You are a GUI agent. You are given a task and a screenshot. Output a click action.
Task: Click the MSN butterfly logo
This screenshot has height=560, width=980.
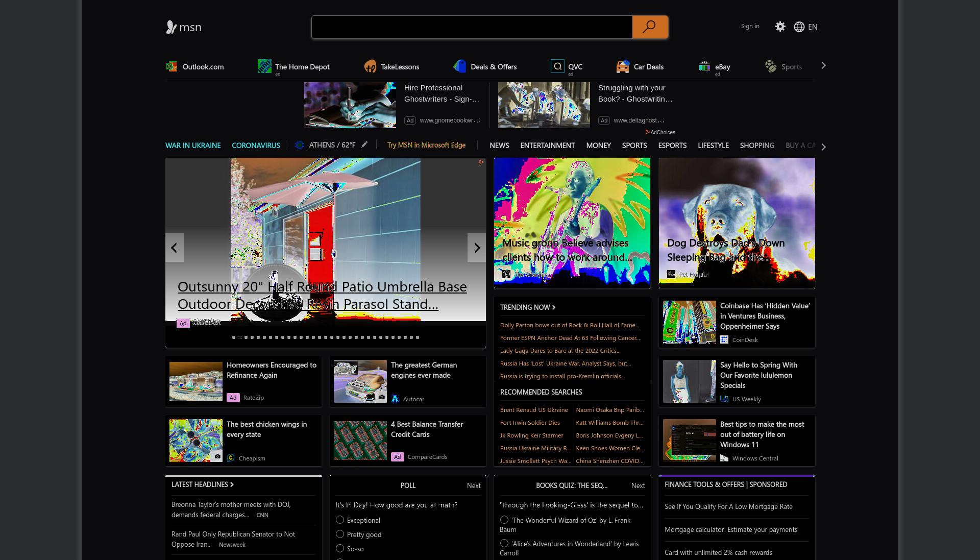[171, 27]
